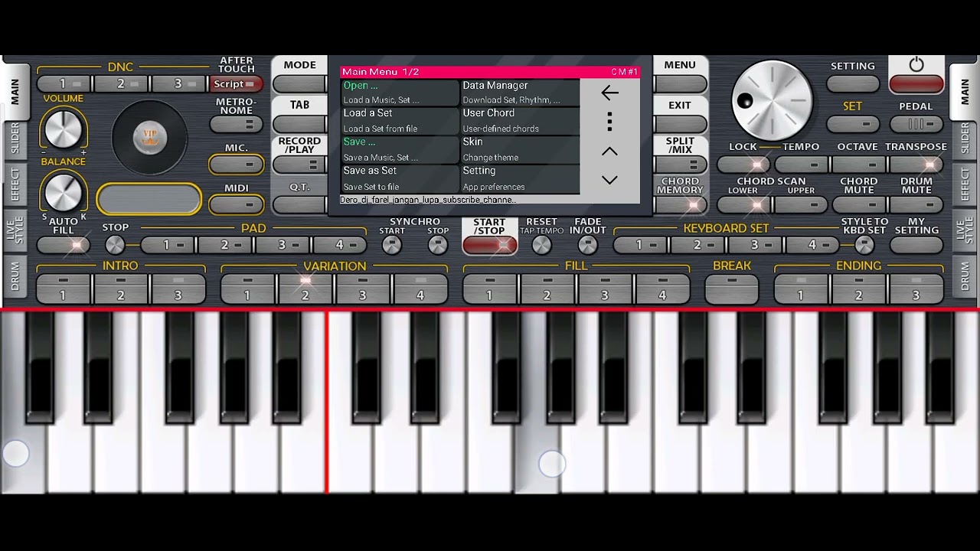Select Open... in Main Menu
980x551 pixels.
point(400,93)
